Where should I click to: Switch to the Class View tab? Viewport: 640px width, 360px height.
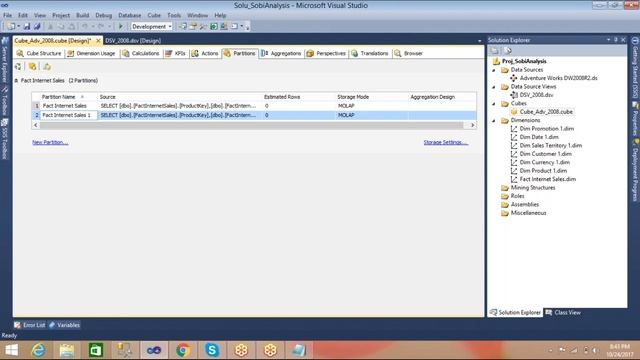tap(563, 313)
